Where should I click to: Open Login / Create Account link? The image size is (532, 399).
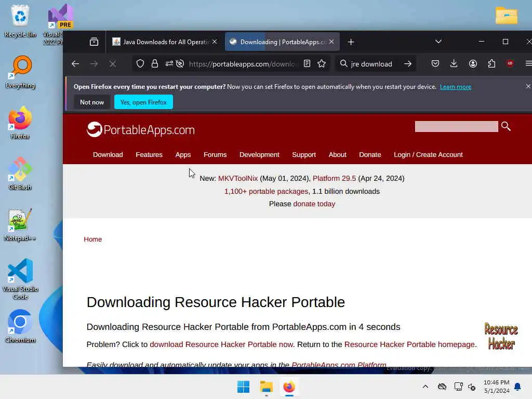pyautogui.click(x=428, y=155)
